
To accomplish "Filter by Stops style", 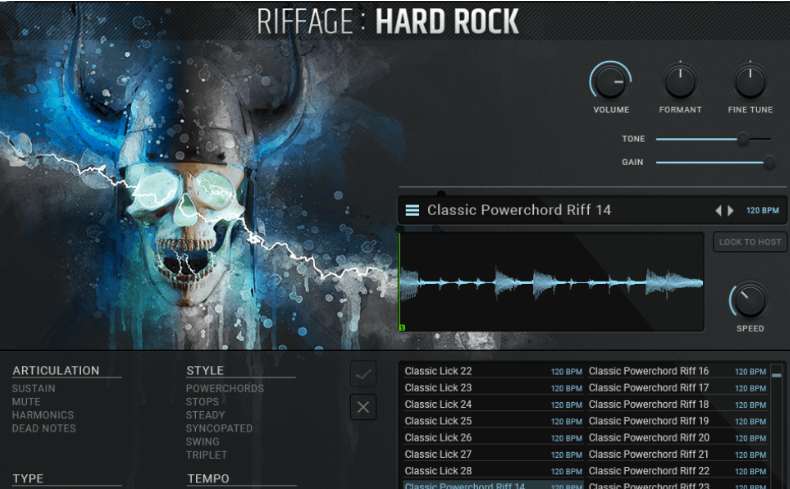I will pos(203,402).
